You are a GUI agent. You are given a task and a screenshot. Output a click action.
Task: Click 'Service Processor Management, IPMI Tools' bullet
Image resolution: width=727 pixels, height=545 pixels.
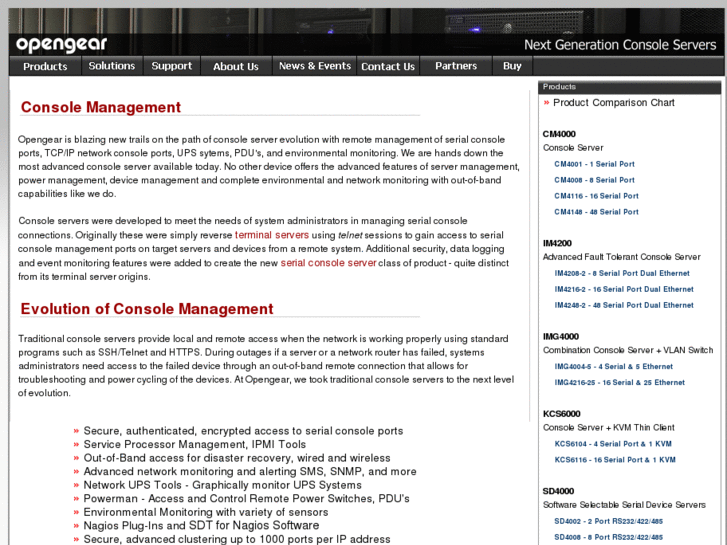195,444
